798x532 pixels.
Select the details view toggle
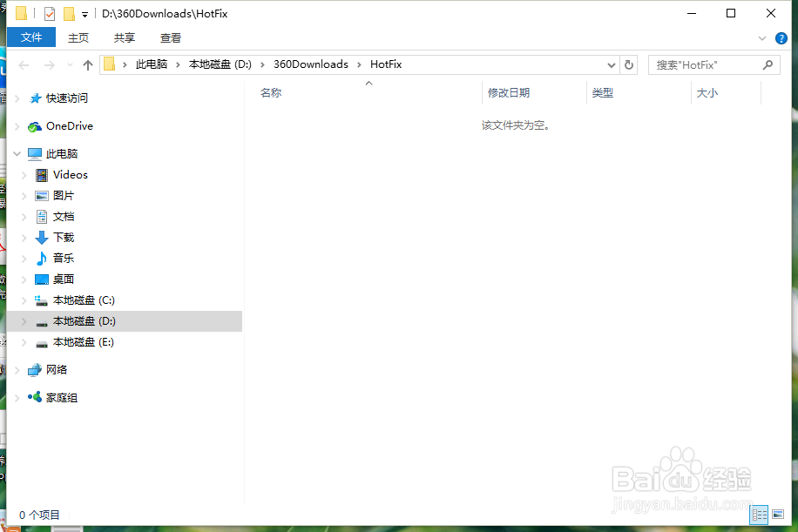(758, 515)
